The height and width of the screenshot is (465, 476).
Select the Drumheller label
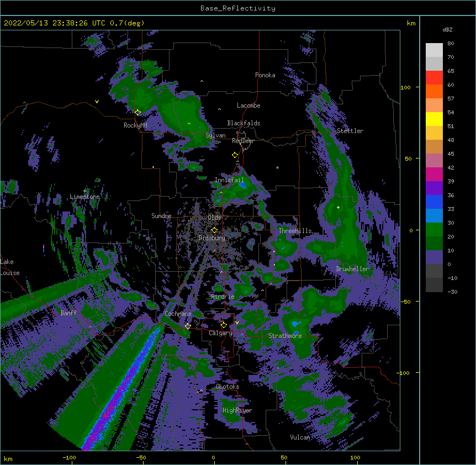(352, 269)
